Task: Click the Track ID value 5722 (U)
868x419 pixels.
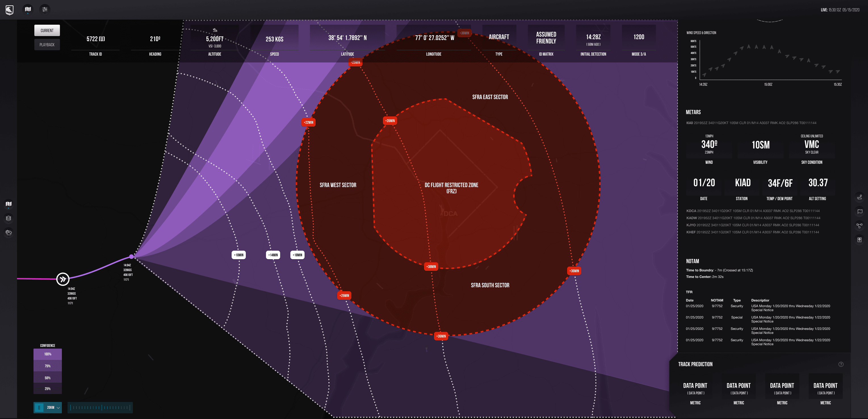Action: tap(96, 39)
